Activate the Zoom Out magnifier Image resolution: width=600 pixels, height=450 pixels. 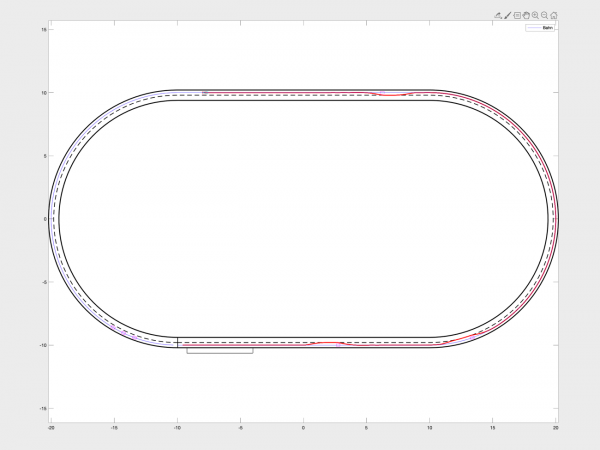click(544, 16)
